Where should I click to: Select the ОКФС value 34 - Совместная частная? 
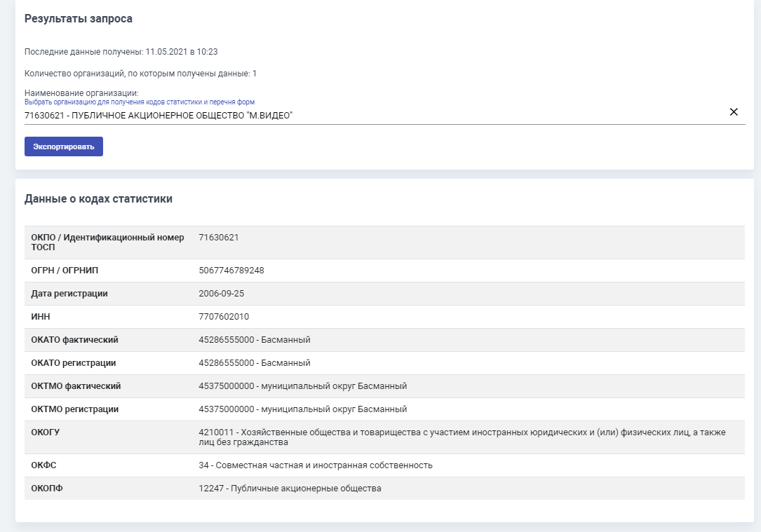click(316, 465)
